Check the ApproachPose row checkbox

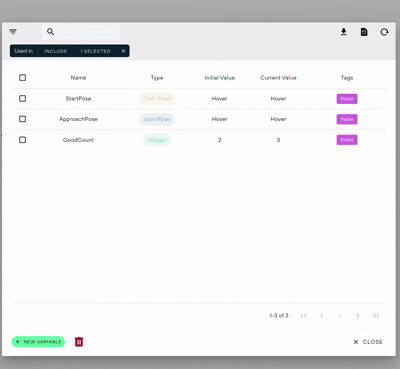(x=22, y=119)
